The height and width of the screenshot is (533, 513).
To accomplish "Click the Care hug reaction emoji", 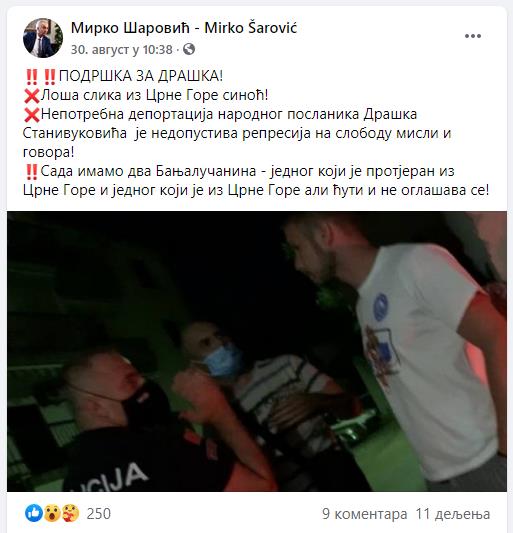I will (x=70, y=513).
